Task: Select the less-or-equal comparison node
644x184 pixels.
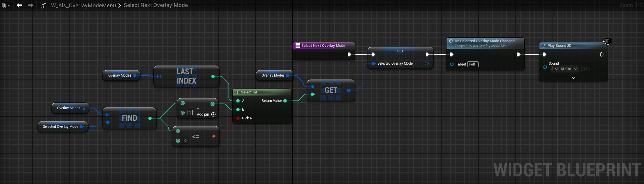Action: 196,136
